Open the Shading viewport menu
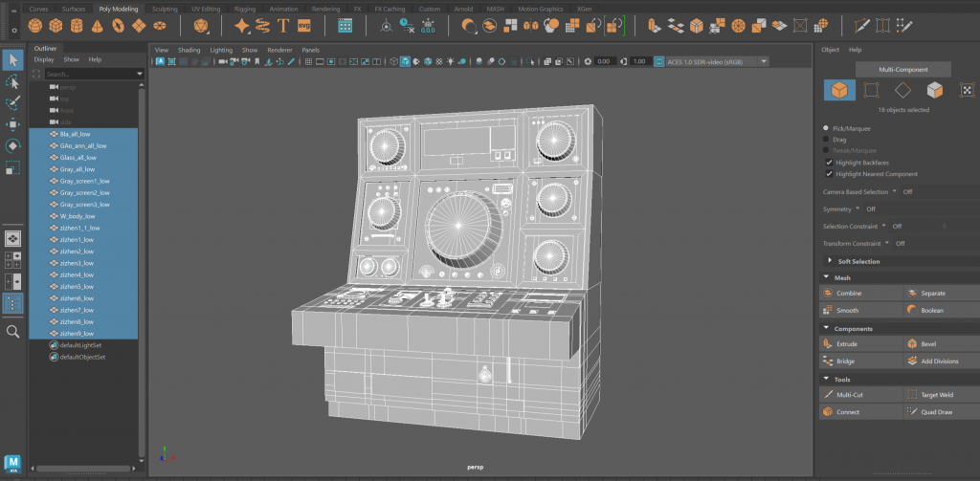The height and width of the screenshot is (481, 980). click(x=189, y=50)
